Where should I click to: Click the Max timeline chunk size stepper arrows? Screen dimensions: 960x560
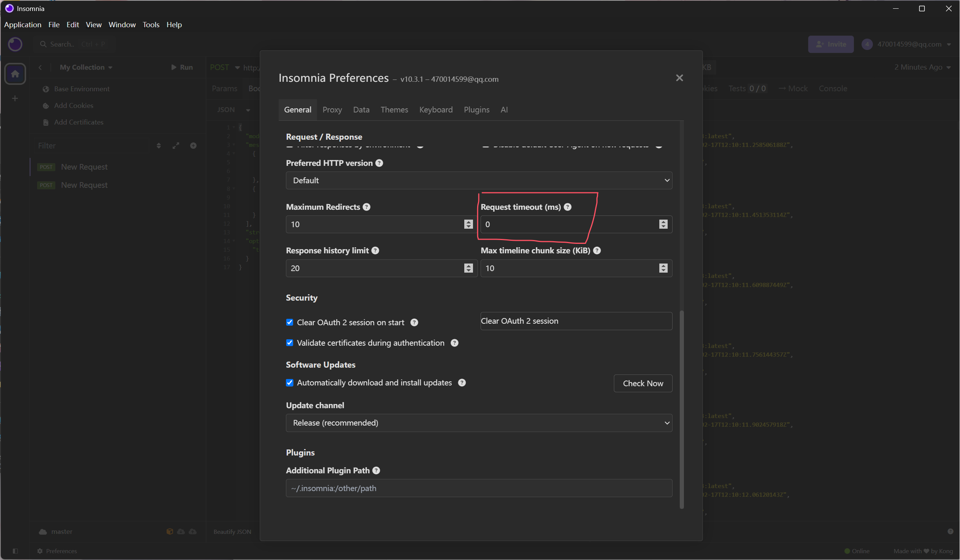pos(663,268)
